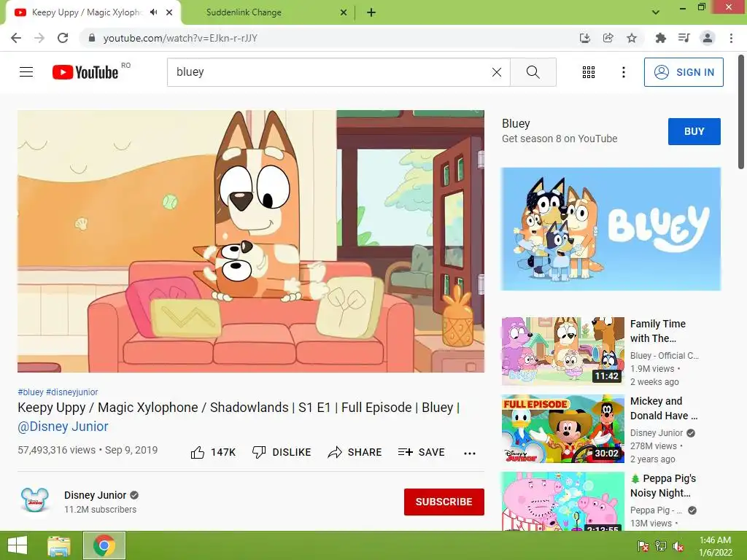Open the Chrome extensions puzzle icon
Image resolution: width=747 pixels, height=560 pixels.
click(660, 38)
